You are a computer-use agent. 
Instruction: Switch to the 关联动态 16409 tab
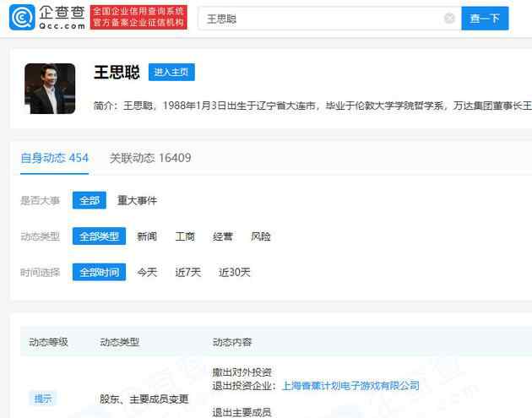tap(150, 158)
